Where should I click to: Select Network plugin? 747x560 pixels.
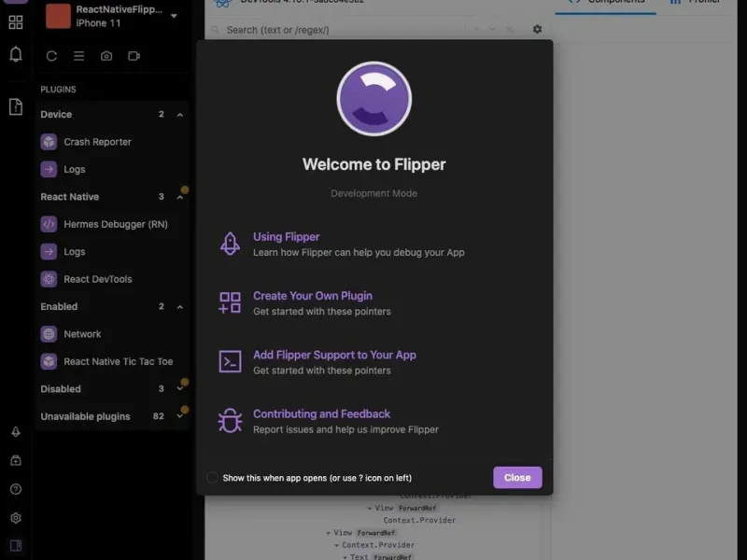[113, 334]
